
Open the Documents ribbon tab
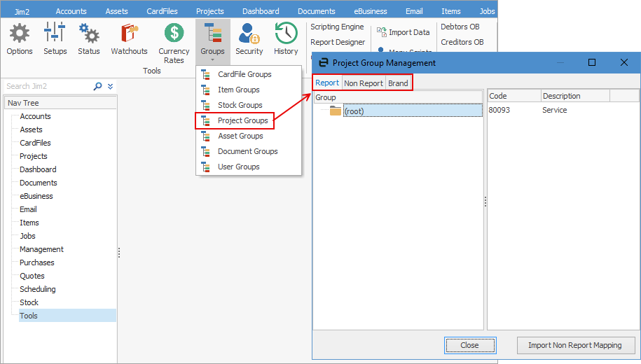point(317,11)
